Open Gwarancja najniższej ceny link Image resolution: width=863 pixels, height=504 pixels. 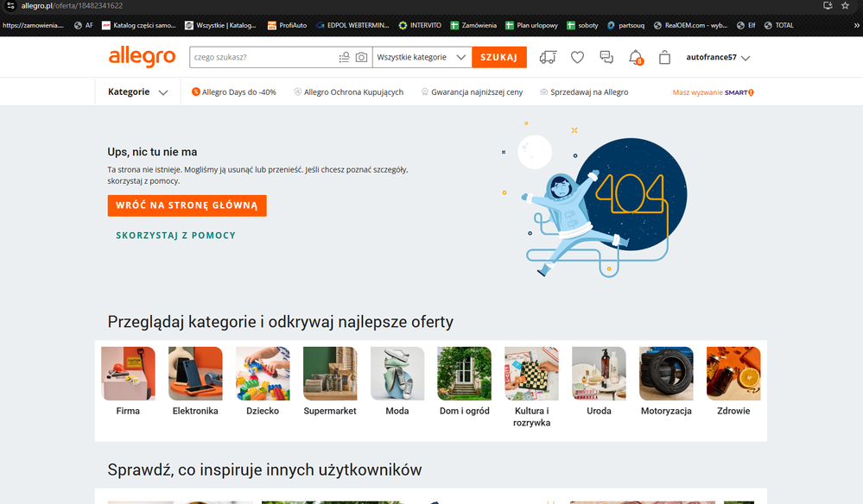[473, 92]
